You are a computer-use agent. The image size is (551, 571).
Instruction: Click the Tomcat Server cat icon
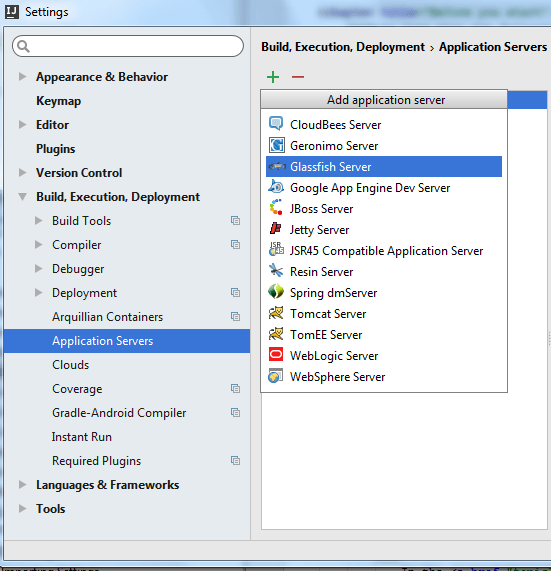coord(276,313)
